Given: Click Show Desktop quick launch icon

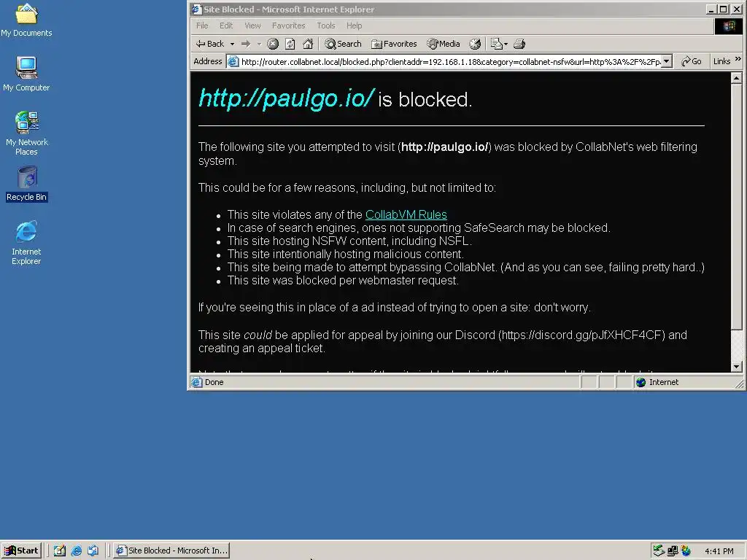Looking at the screenshot, I should pyautogui.click(x=60, y=551).
